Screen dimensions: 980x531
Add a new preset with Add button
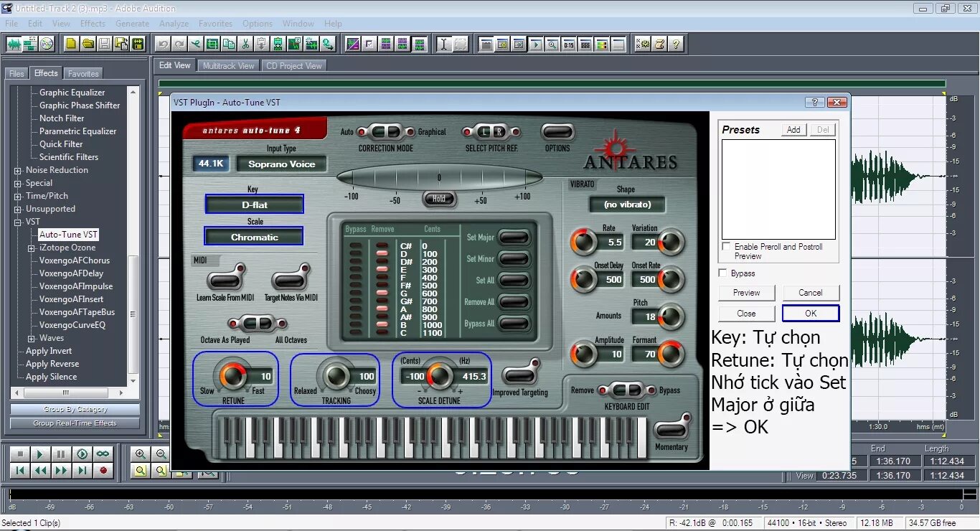pyautogui.click(x=793, y=130)
